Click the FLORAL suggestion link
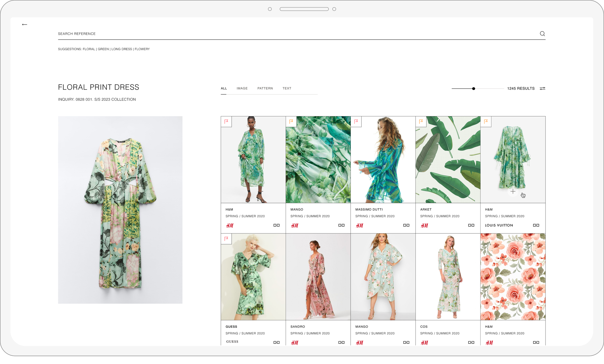 [89, 49]
